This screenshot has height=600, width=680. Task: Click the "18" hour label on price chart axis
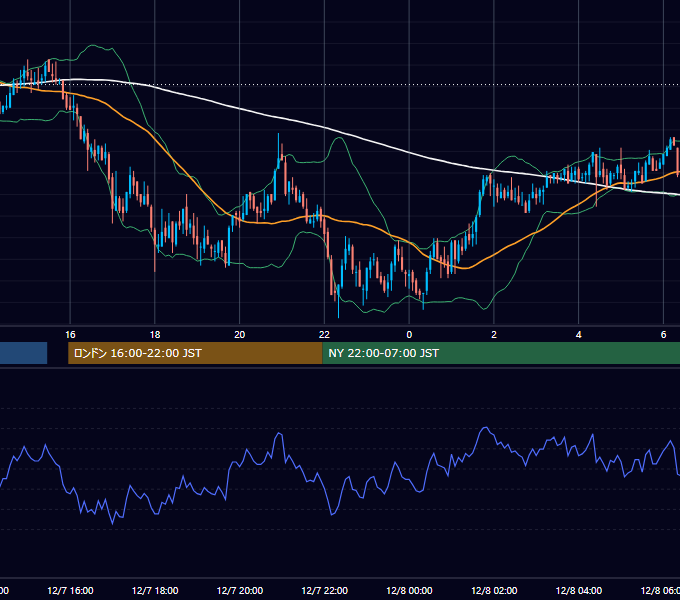click(x=155, y=335)
